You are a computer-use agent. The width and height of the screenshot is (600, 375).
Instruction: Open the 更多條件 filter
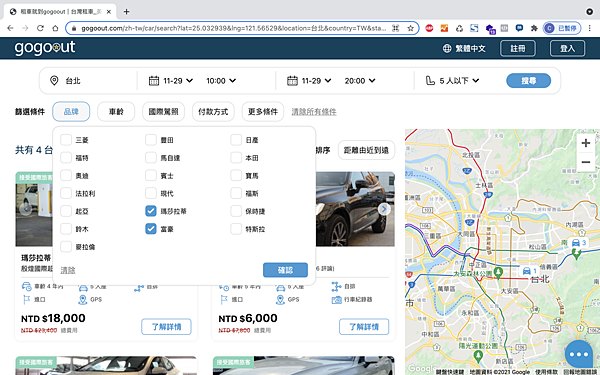point(263,111)
